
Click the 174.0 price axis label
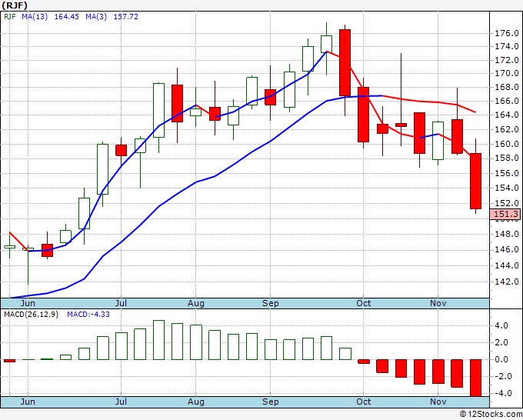pos(506,46)
